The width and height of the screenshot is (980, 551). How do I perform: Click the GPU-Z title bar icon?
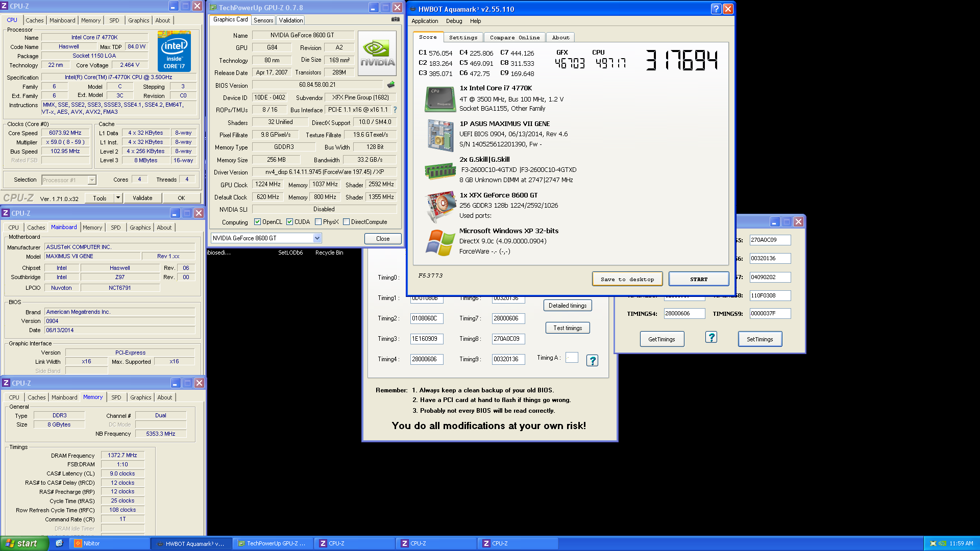click(213, 8)
